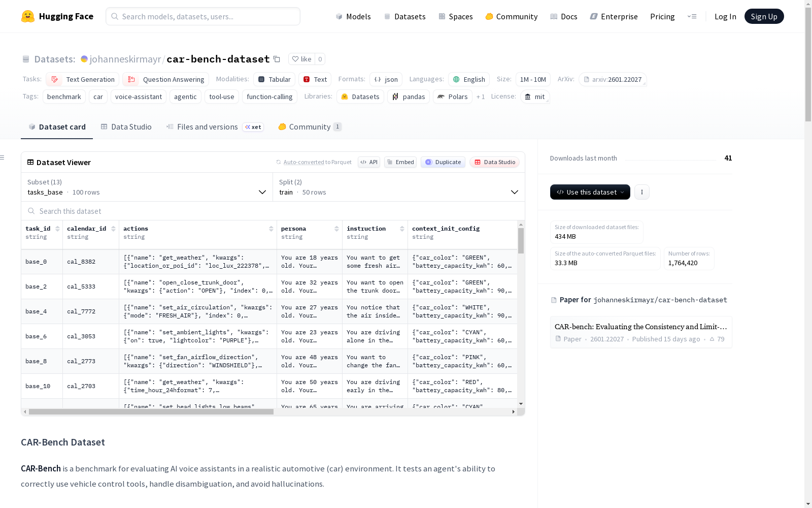Click the mit license tag

coord(535,97)
